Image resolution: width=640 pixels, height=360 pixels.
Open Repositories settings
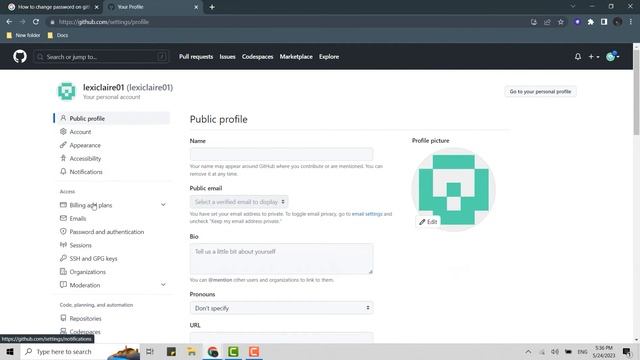85,318
